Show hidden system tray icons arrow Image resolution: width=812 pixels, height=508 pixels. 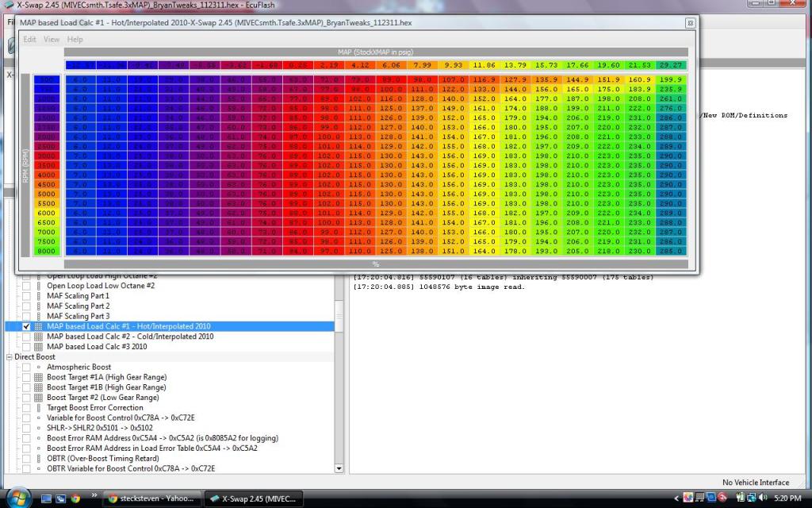(676, 498)
